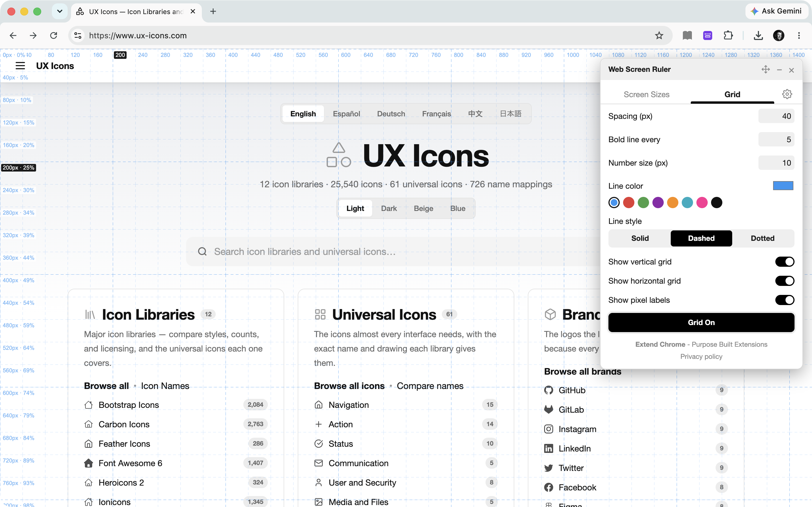Pick the purple line color swatch
The width and height of the screenshot is (812, 507).
(x=658, y=203)
